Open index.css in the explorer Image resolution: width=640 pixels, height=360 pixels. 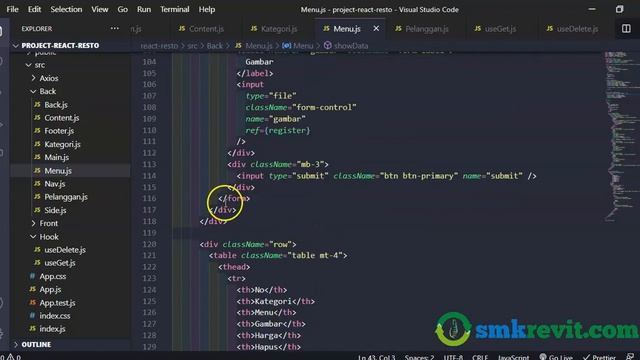click(x=55, y=316)
